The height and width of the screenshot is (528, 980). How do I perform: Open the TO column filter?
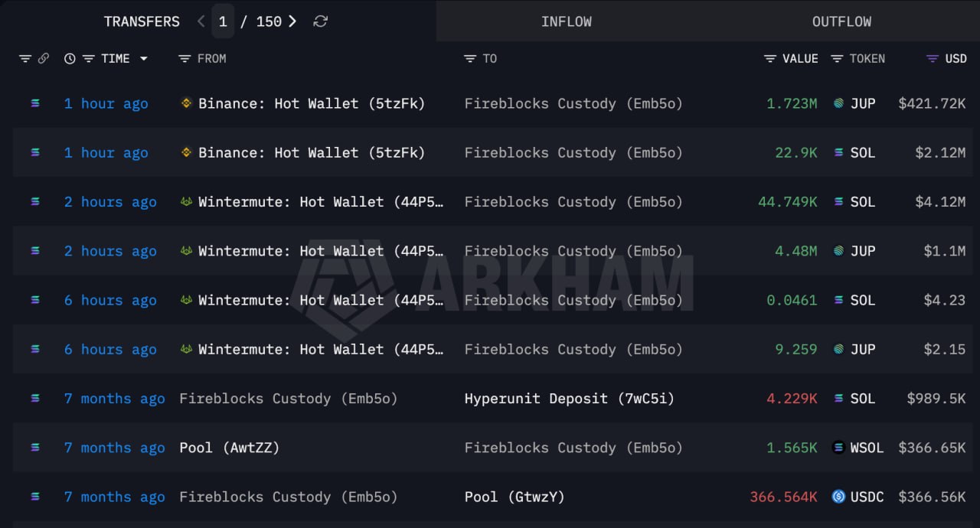coord(470,59)
